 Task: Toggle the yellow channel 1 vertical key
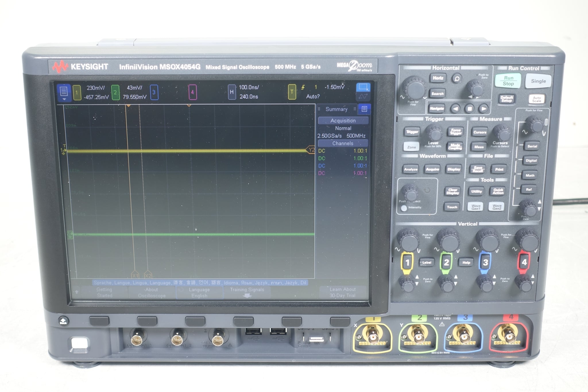(x=407, y=262)
